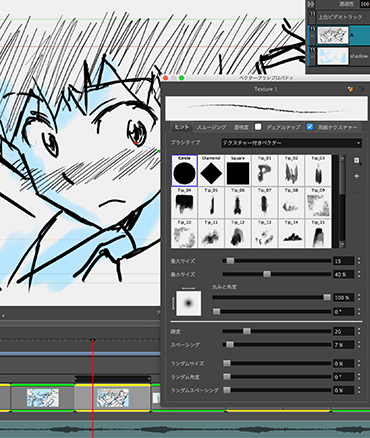
Task: Select the timeline panel under the playhead
Action: pyautogui.click(x=113, y=398)
